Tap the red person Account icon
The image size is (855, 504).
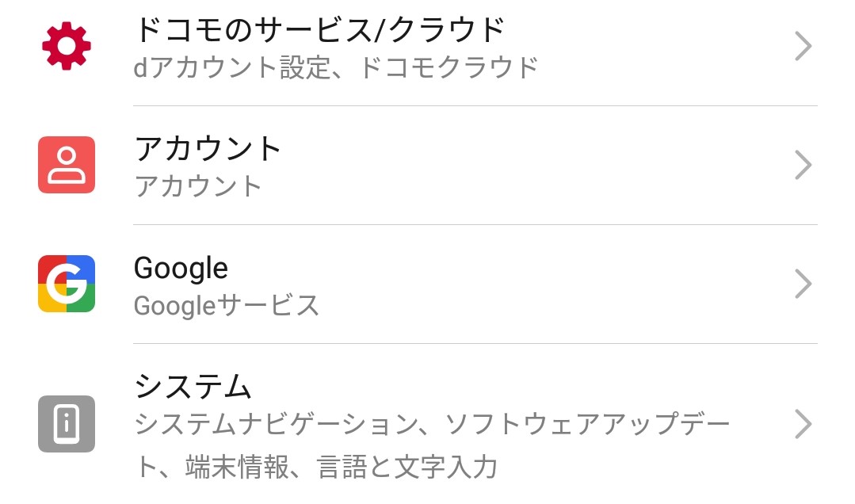[x=67, y=165]
